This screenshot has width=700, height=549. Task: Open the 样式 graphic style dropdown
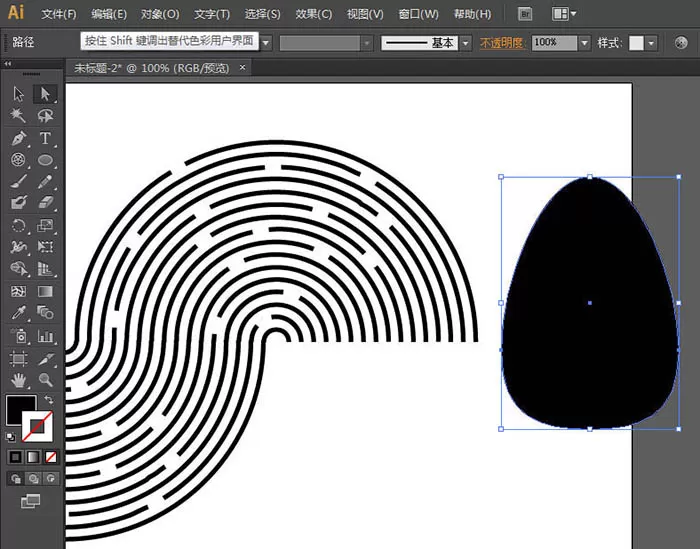point(651,43)
